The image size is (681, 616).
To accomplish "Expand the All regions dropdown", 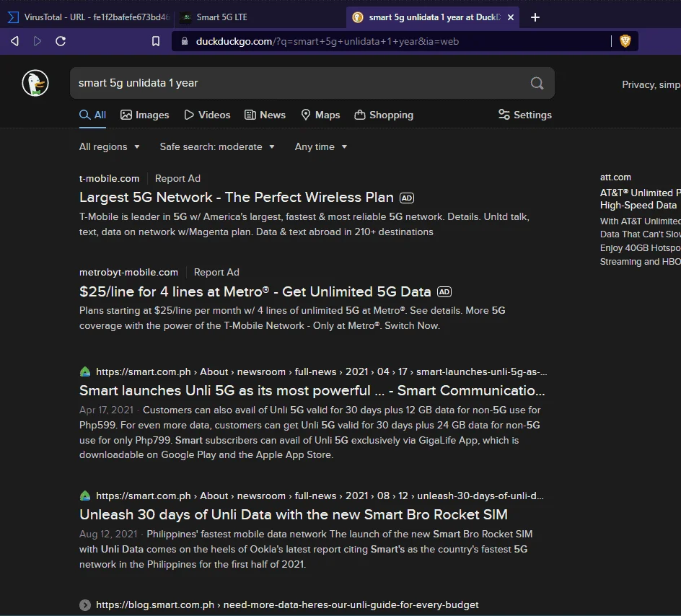I will click(110, 146).
